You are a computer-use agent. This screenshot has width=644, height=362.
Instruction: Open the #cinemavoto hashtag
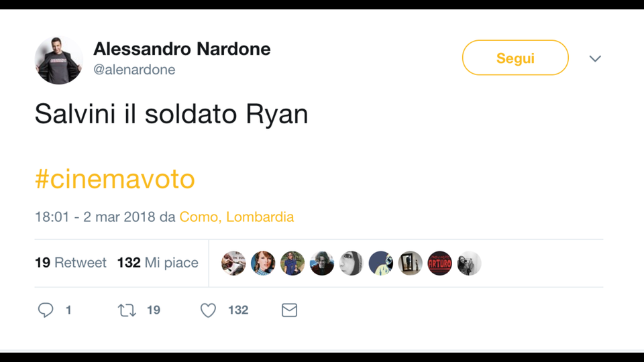pyautogui.click(x=115, y=179)
